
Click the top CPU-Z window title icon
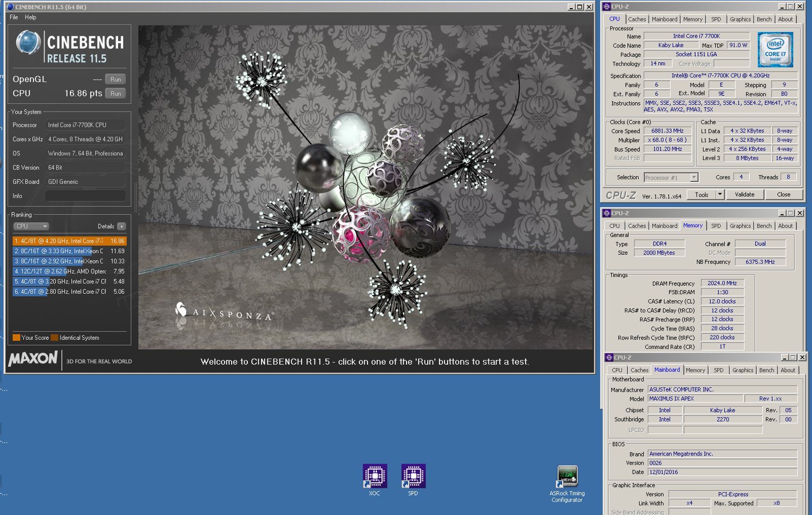pyautogui.click(x=607, y=6)
